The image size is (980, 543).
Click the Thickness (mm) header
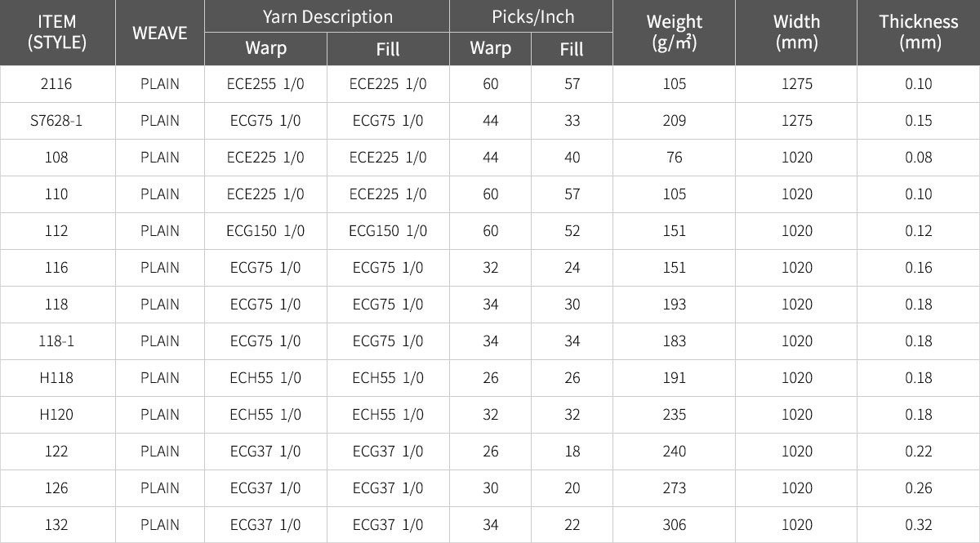[919, 33]
